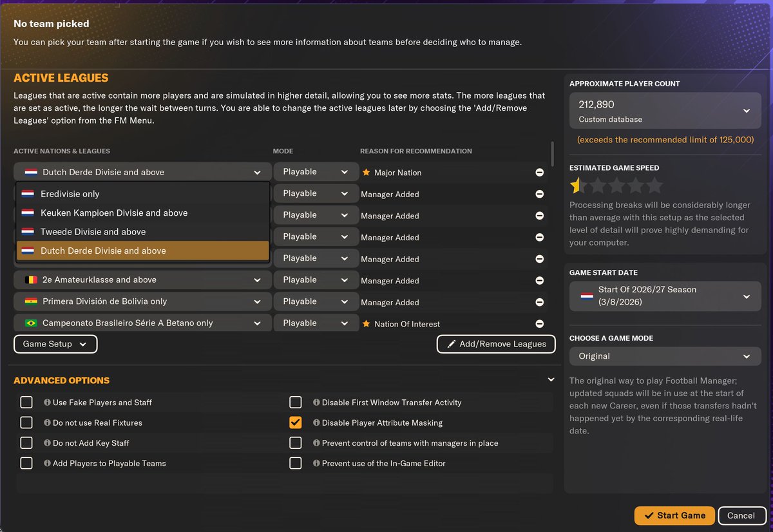Tick Do not use Real Fixtures checkbox
773x532 pixels.
click(26, 423)
